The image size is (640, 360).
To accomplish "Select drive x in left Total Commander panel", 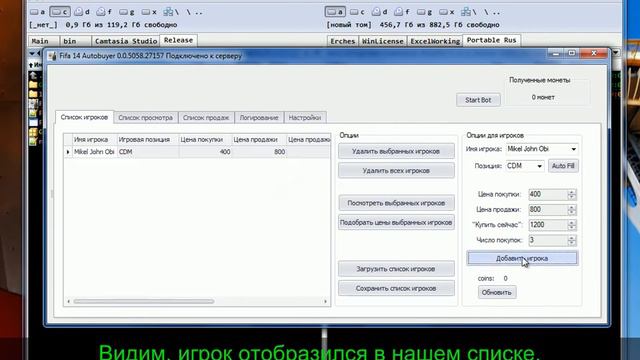I will pyautogui.click(x=149, y=12).
